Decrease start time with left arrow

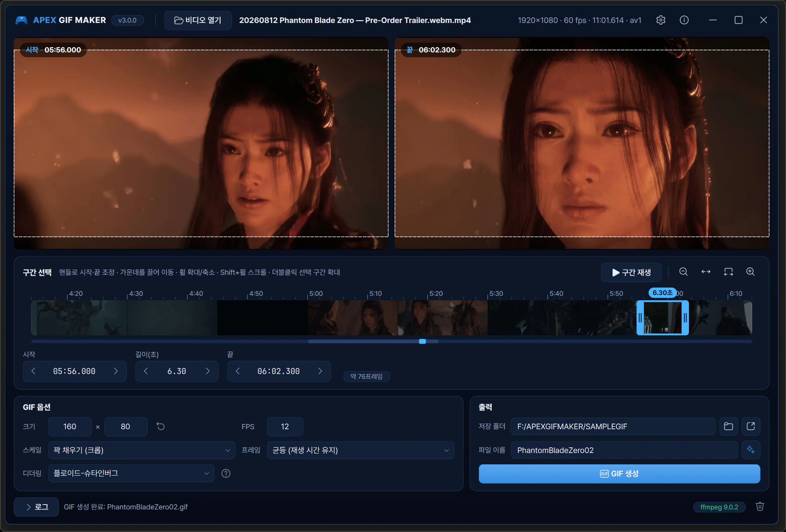(x=33, y=371)
